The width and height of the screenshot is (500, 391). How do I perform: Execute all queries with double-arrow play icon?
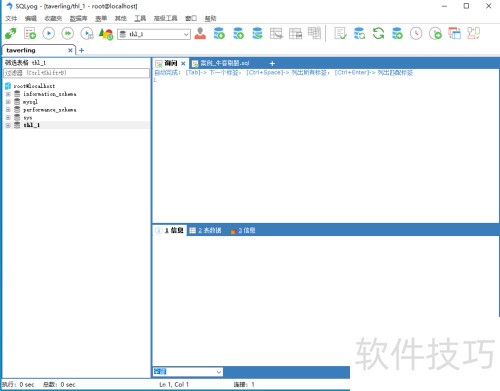coord(68,34)
